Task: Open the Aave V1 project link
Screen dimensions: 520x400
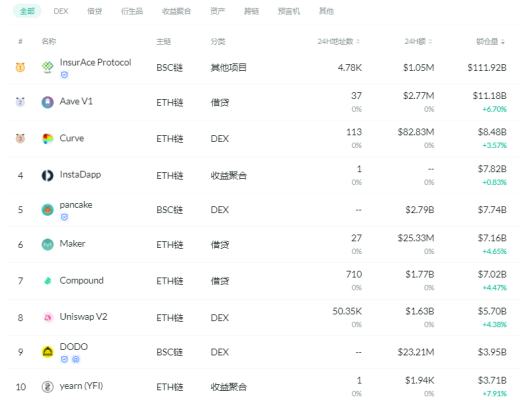Action: pyautogui.click(x=76, y=101)
